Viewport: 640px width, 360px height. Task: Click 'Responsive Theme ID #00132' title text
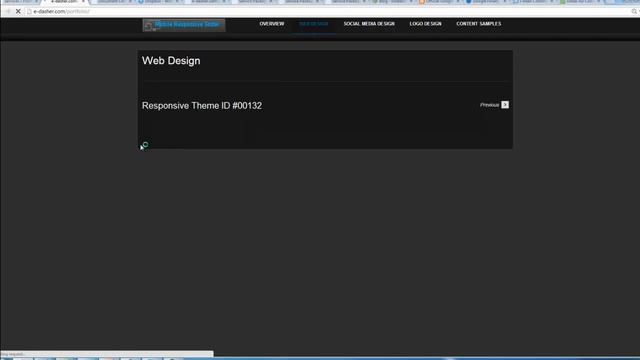click(x=202, y=106)
